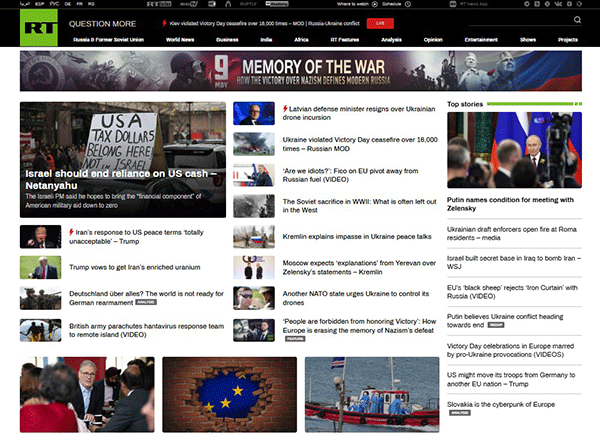Viewport: 600px width, 435px height.
Task: Open the Business section
Action: pyautogui.click(x=227, y=40)
